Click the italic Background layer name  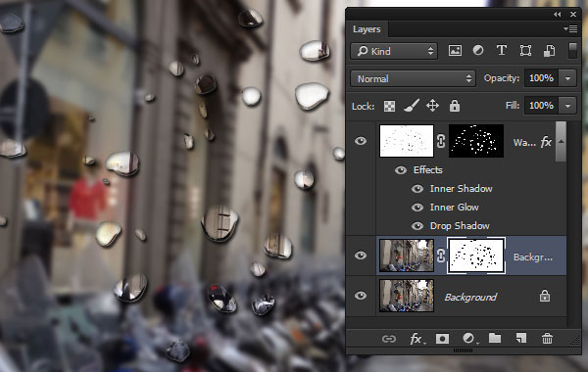[x=470, y=298]
